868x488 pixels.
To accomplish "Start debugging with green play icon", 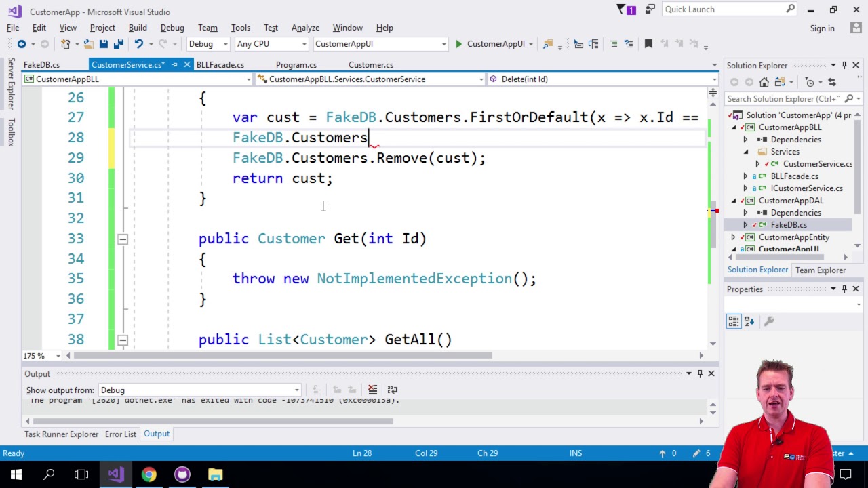I will [x=458, y=44].
